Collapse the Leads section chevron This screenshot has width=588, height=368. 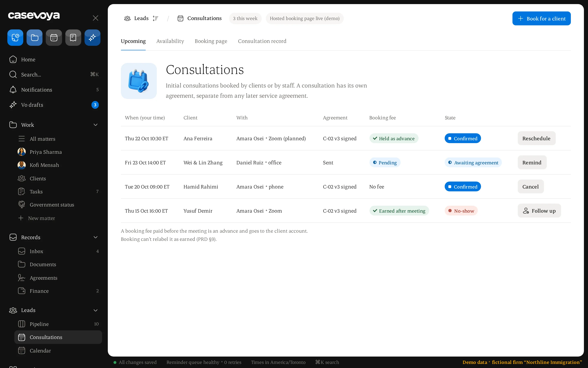(96, 310)
